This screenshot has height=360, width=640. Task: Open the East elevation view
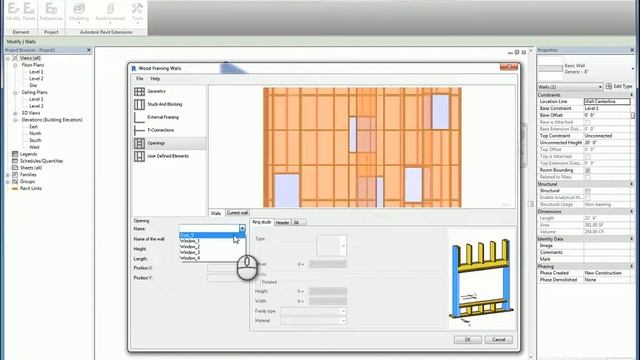click(33, 127)
